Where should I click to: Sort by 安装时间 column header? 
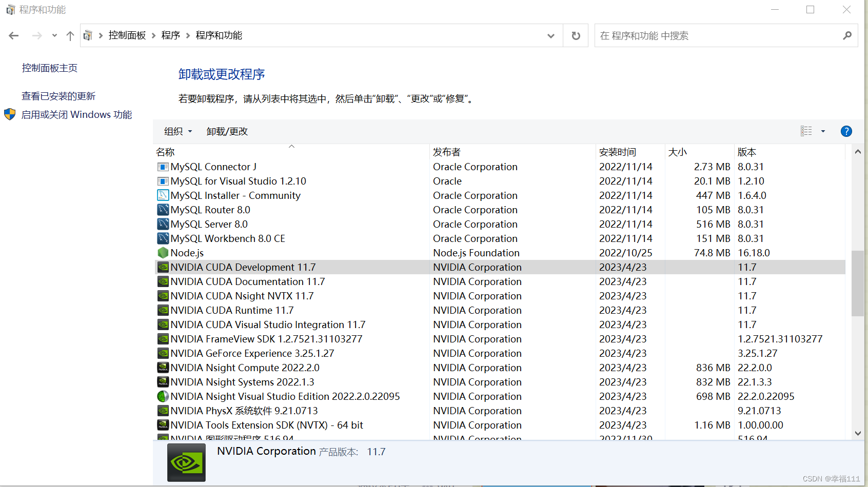(x=630, y=152)
